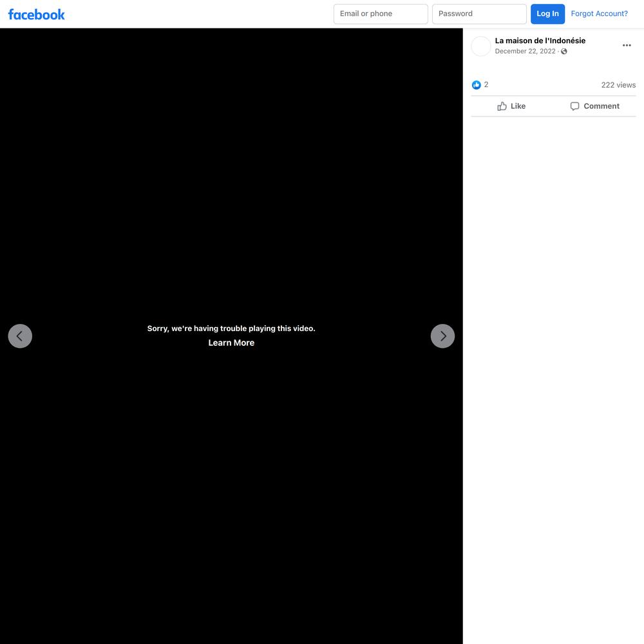This screenshot has height=644, width=644.
Task: Open La maison de l'Indonésie profile picture
Action: (480, 46)
